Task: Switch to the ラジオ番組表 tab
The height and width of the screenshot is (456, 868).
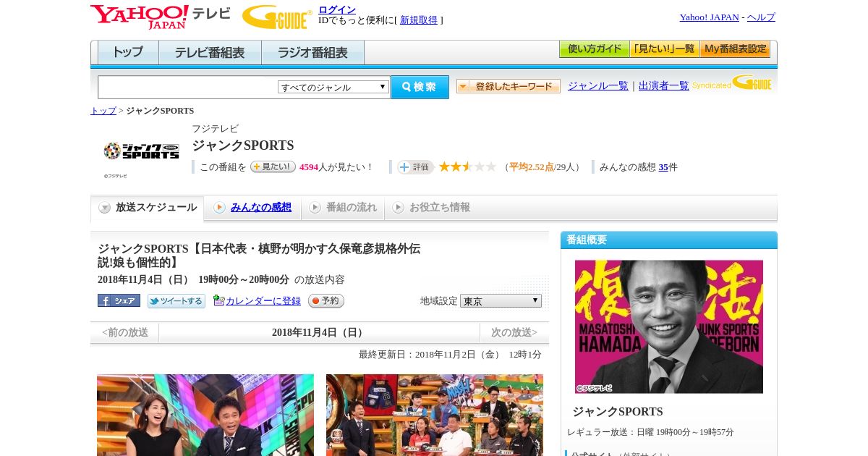Action: 313,53
